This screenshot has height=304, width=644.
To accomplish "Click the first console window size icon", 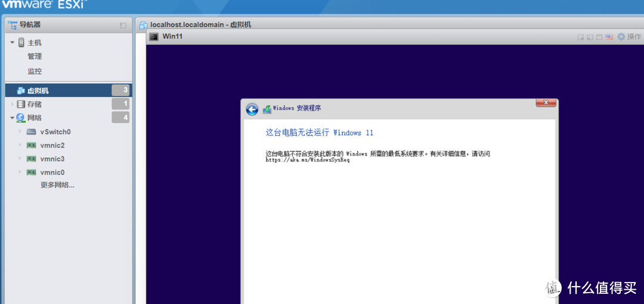I will [x=581, y=37].
